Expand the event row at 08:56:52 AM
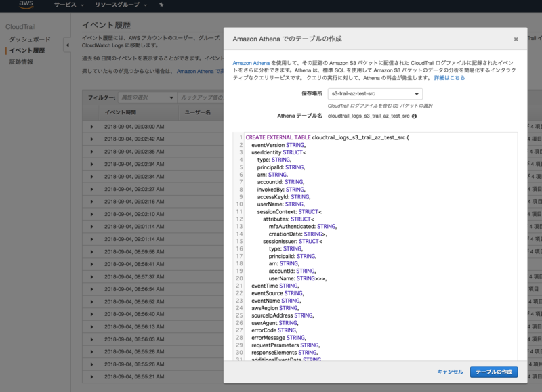The image size is (542, 392). [91, 302]
